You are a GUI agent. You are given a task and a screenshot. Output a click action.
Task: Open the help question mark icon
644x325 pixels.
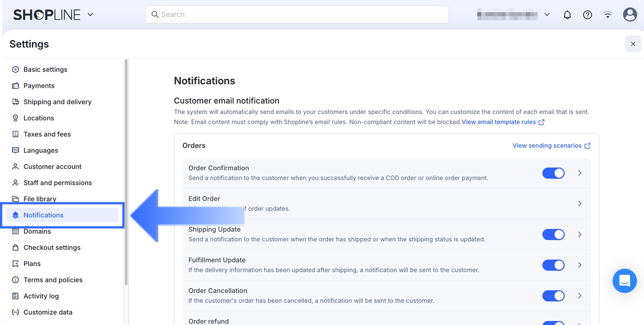(x=587, y=15)
